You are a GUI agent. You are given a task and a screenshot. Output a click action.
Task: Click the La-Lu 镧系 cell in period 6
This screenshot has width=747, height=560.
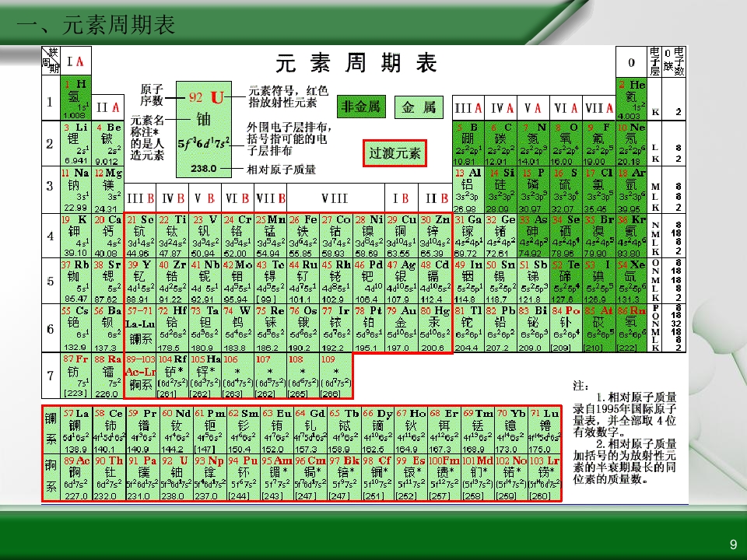click(140, 328)
